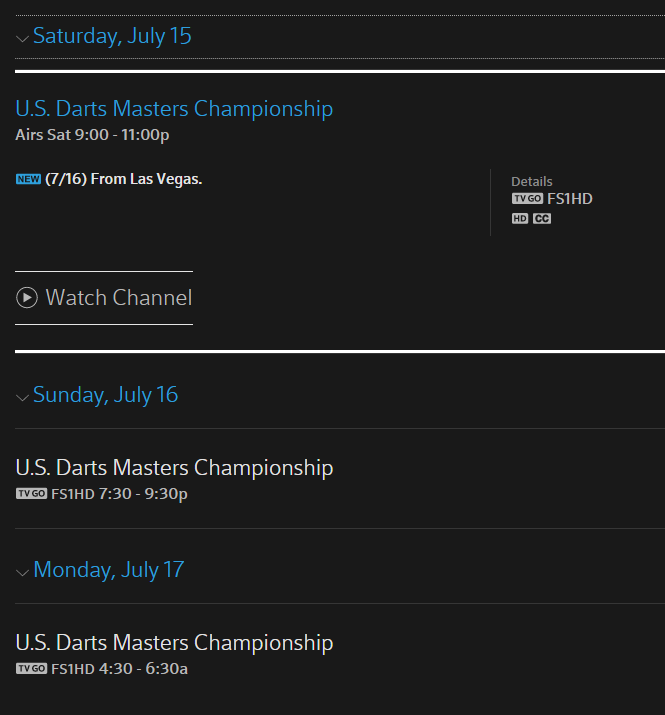Open Saturday's U.S. Darts Masters Championship title

(x=174, y=108)
